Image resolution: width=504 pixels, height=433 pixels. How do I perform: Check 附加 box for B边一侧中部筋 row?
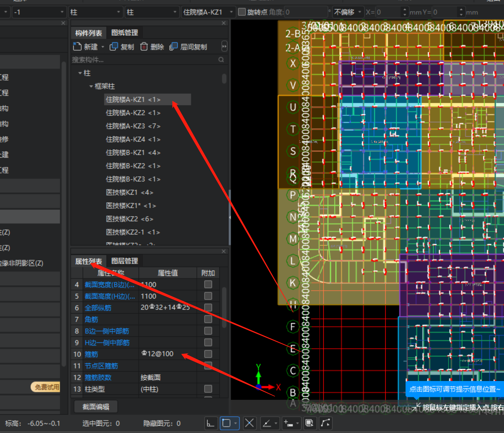tap(208, 331)
